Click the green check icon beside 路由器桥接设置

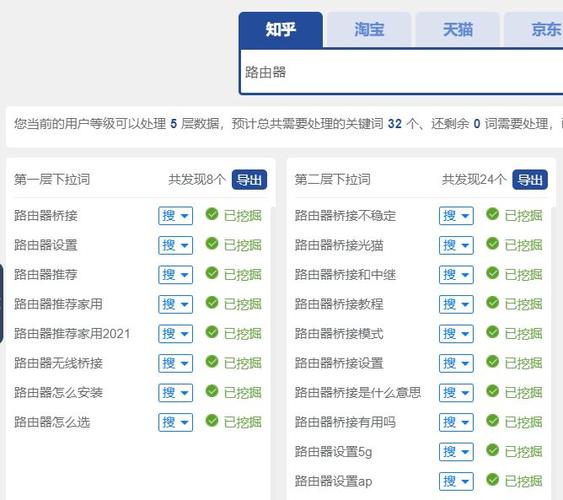(x=493, y=361)
